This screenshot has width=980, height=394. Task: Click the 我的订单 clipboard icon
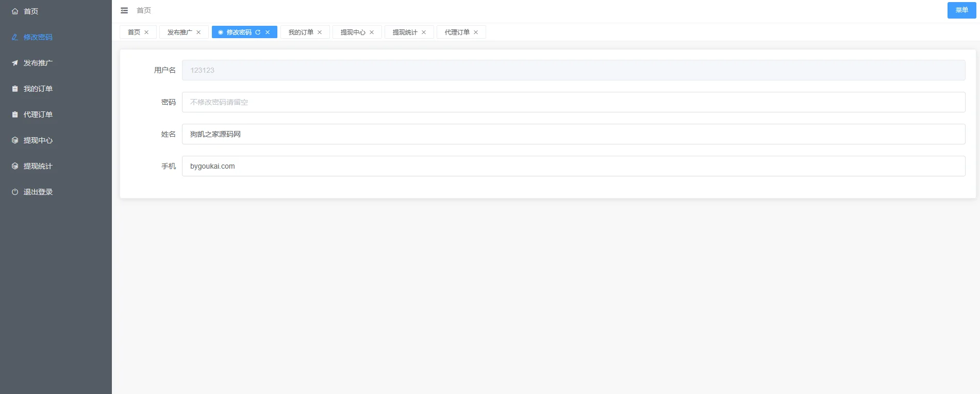(15, 89)
